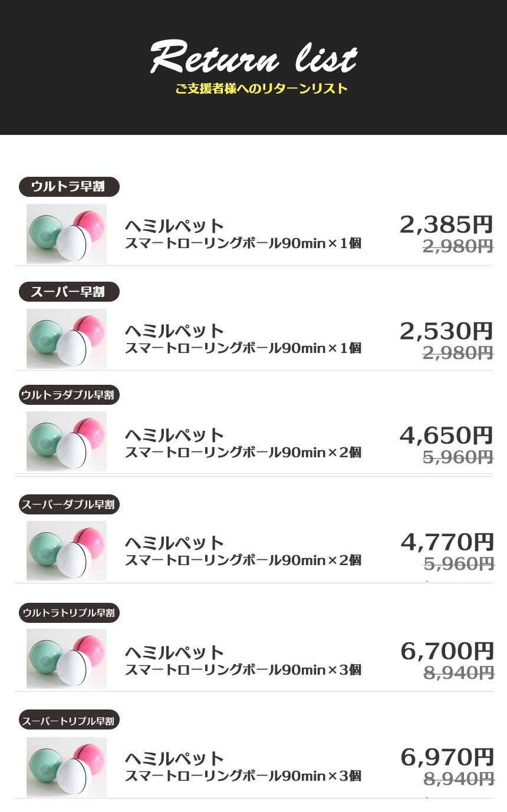This screenshot has width=507, height=812.
Task: View product image in スーパートリプル早割 row
Action: pos(67,767)
